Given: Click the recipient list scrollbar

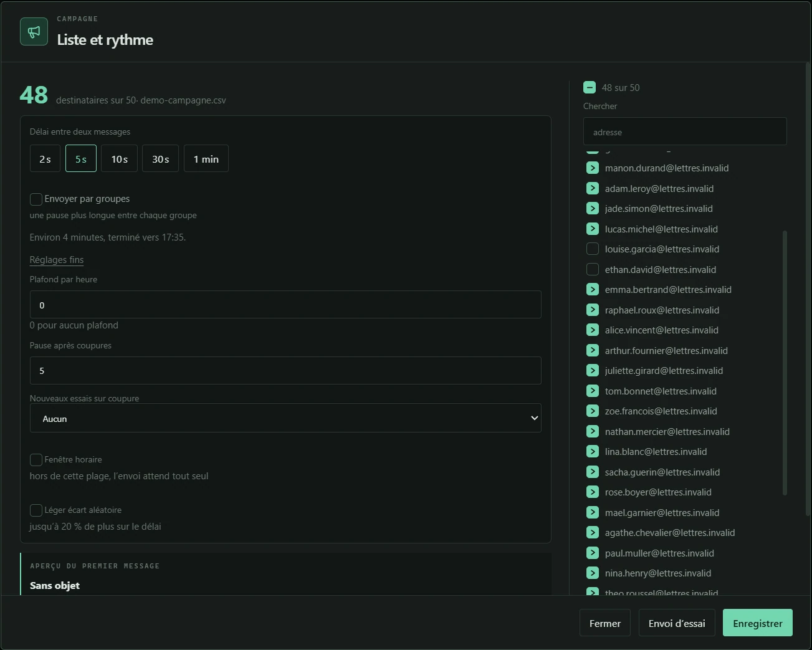Looking at the screenshot, I should (785, 363).
